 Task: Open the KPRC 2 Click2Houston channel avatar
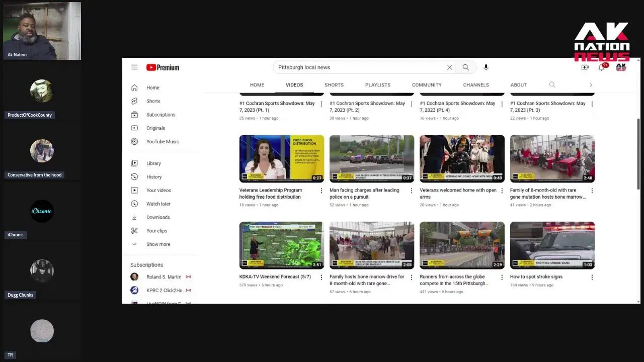134,291
